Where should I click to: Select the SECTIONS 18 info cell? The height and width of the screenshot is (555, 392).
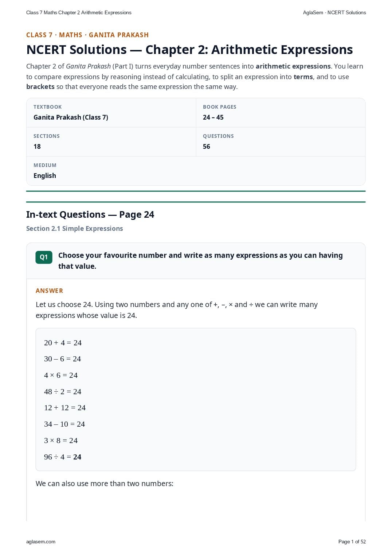(x=111, y=142)
